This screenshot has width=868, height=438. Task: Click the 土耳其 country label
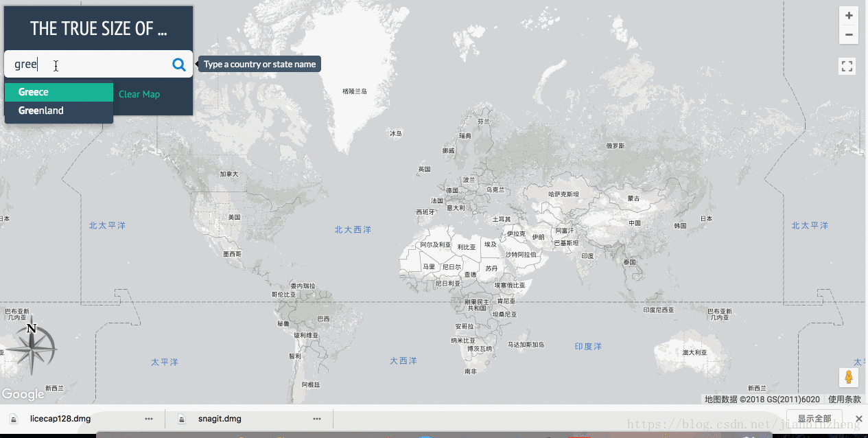pos(502,219)
